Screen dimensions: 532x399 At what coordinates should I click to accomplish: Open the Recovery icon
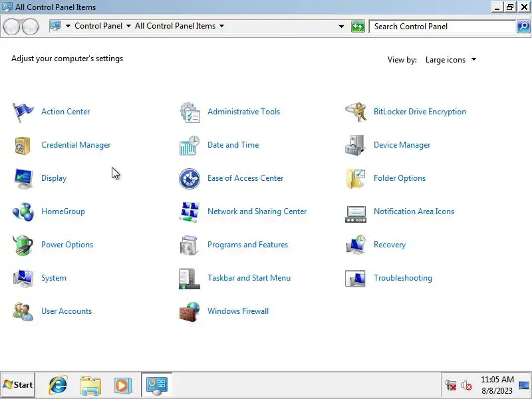click(356, 245)
